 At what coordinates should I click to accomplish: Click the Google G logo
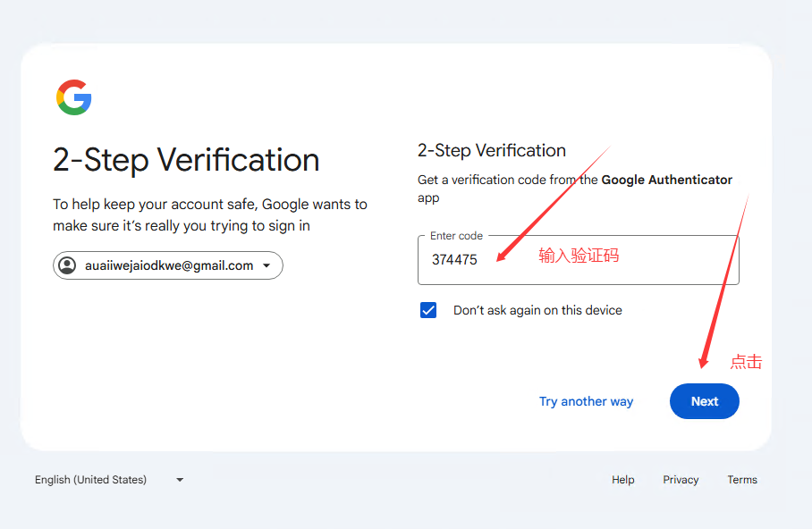pos(74,97)
